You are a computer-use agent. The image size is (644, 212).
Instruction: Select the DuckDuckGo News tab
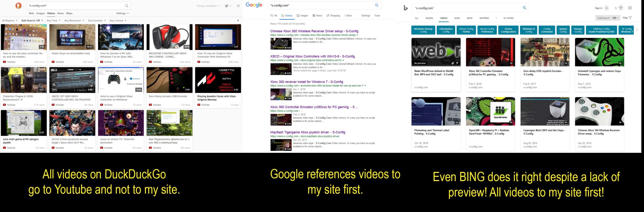[61, 13]
